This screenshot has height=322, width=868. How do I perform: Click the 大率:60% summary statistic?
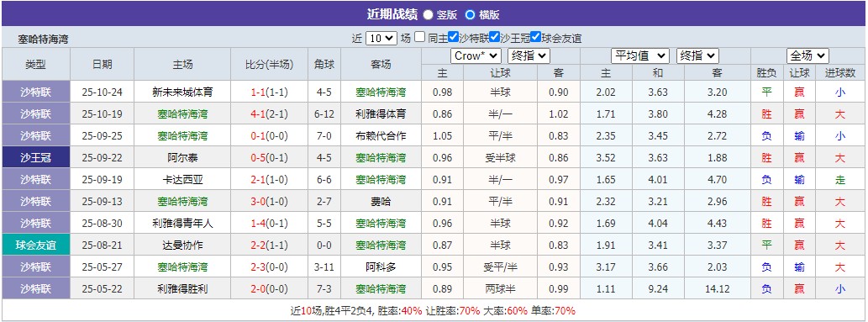[505, 311]
